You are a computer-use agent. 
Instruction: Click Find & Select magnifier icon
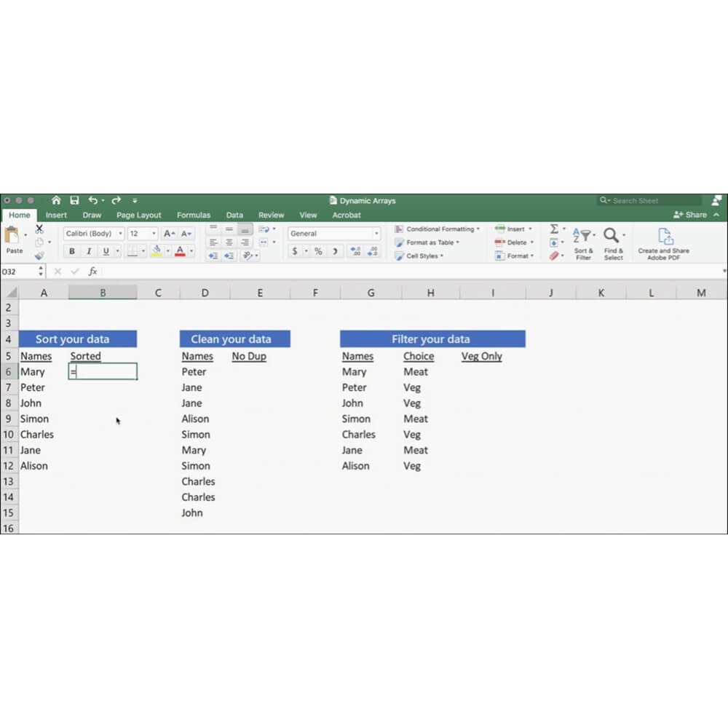coord(613,243)
